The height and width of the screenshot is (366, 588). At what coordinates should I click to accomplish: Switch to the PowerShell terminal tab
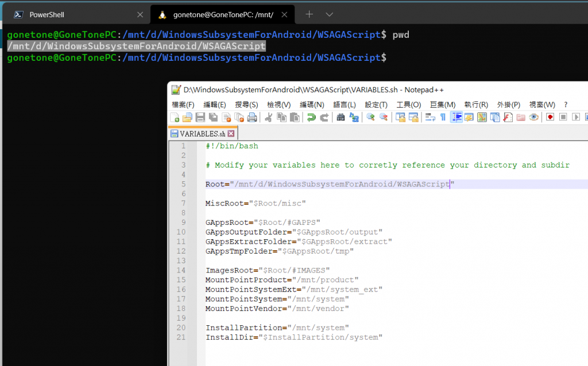click(x=48, y=14)
